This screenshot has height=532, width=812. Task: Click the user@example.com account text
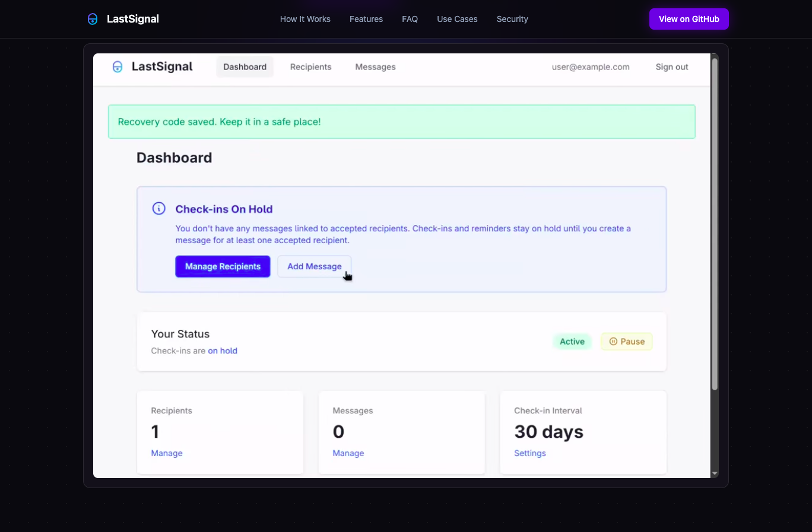[591, 67]
